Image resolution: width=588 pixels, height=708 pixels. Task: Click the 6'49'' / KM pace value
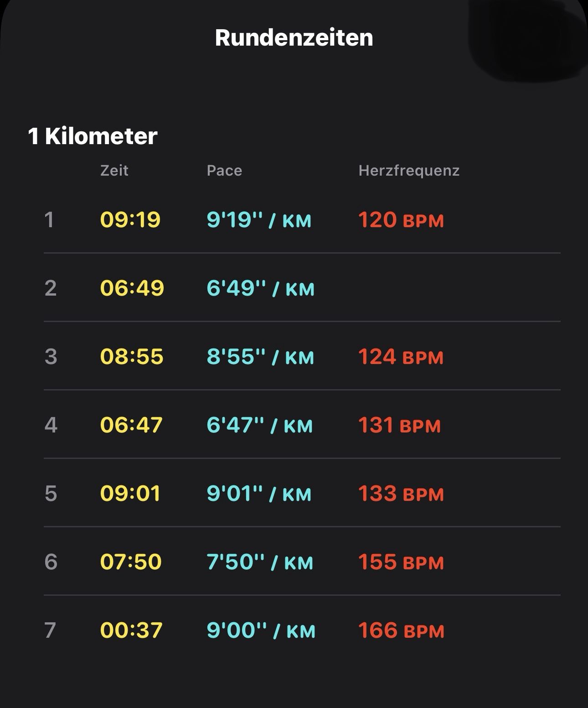pos(261,288)
